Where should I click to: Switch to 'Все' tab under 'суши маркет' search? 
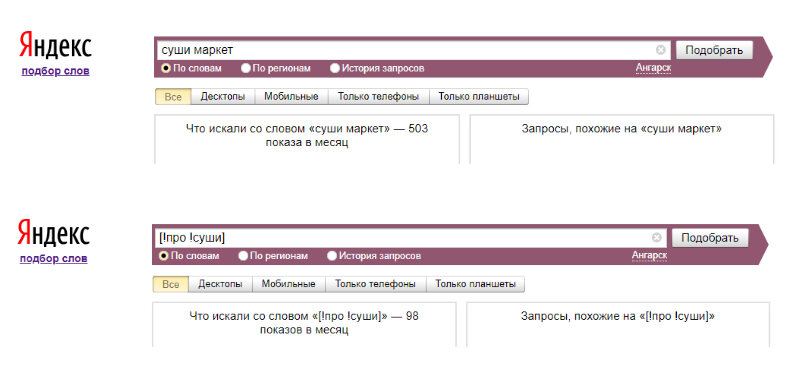coord(173,96)
